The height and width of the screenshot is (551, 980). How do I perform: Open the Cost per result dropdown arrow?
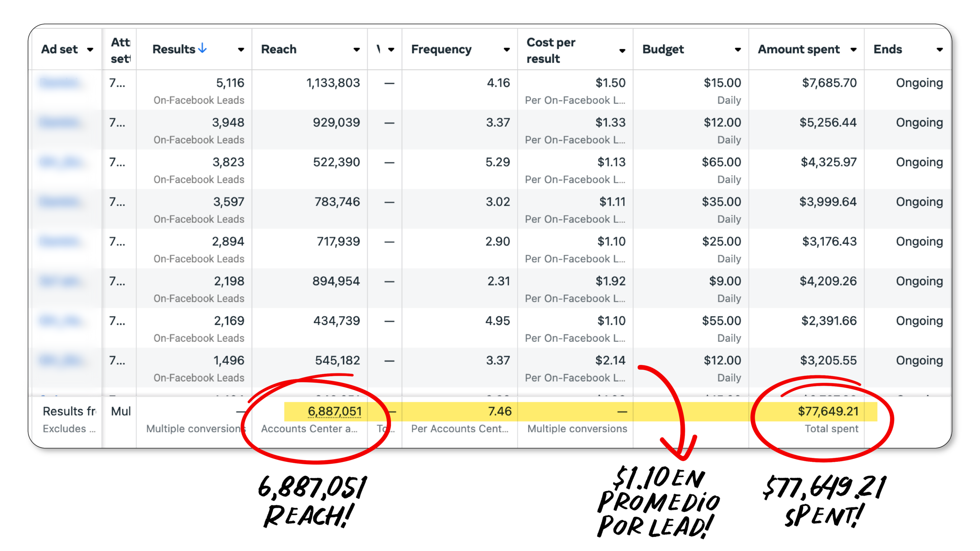[x=622, y=51]
